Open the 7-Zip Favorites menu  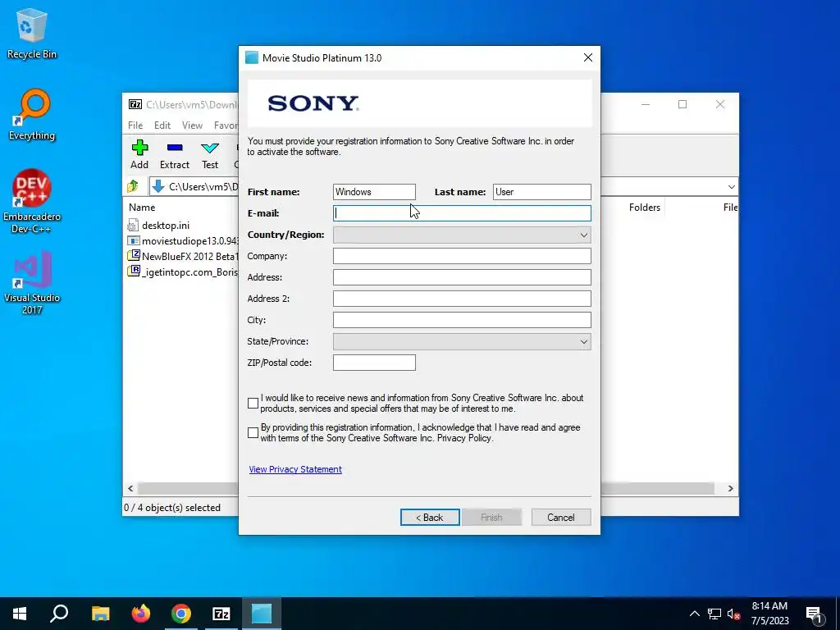(x=226, y=126)
